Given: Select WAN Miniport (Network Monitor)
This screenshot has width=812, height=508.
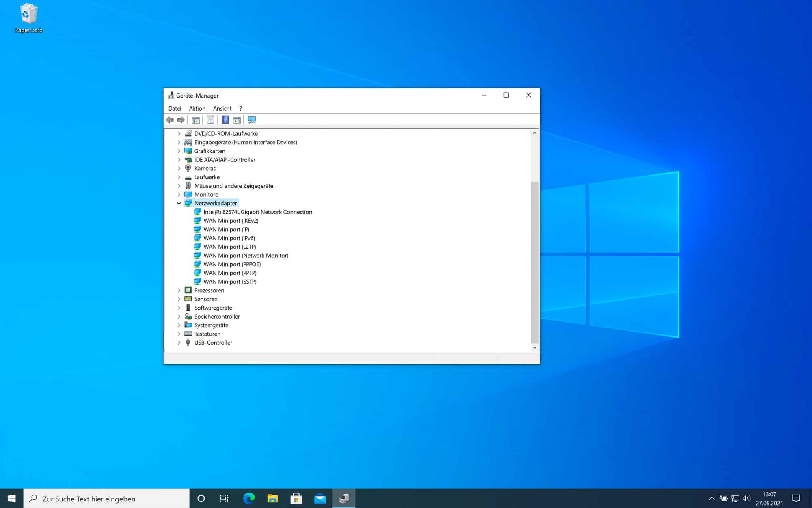Looking at the screenshot, I should 246,256.
